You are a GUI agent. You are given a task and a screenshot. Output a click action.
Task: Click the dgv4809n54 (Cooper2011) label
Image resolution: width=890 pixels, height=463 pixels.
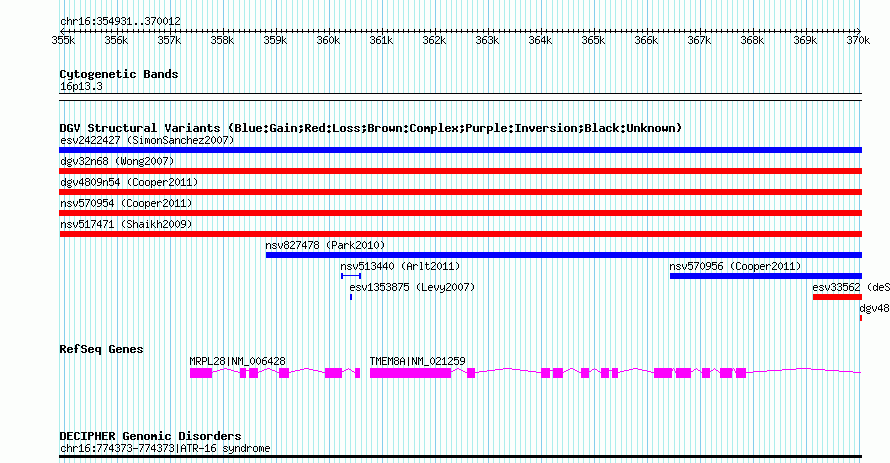(129, 182)
